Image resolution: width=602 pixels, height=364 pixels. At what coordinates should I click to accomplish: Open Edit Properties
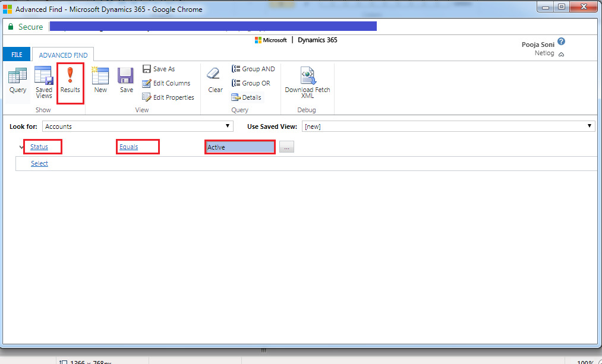(x=168, y=97)
